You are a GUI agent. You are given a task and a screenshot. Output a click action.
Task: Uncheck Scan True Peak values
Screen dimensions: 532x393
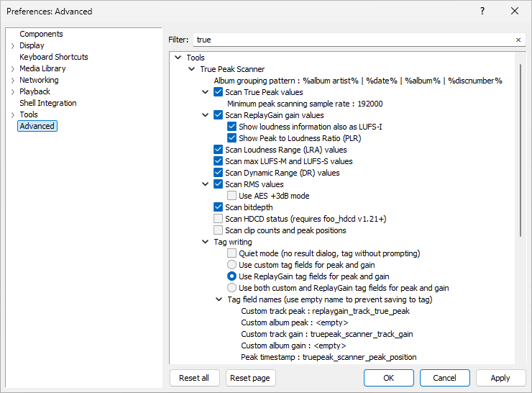point(219,92)
